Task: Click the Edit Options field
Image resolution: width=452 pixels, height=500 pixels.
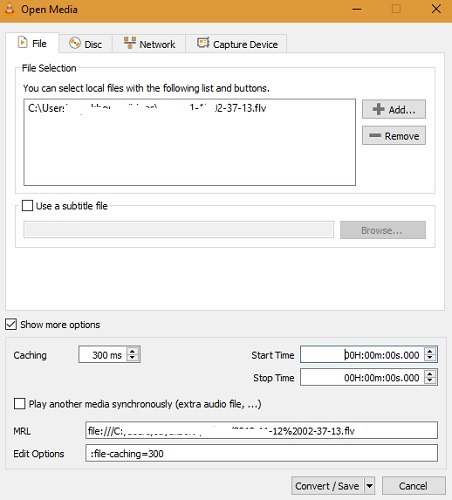Action: click(261, 453)
